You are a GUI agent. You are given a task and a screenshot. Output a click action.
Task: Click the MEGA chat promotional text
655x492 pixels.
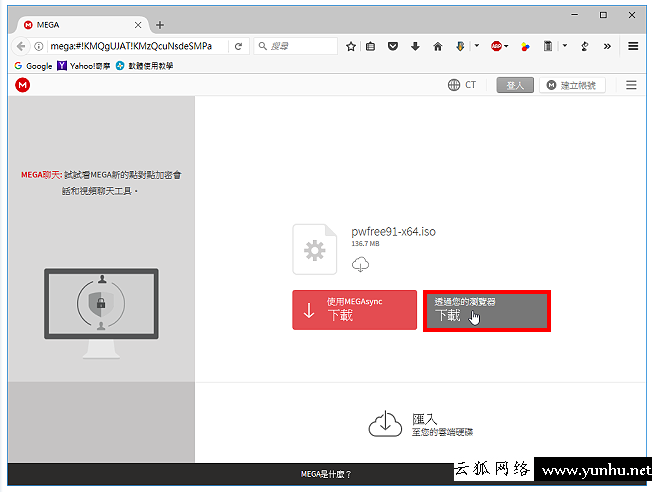pyautogui.click(x=101, y=183)
